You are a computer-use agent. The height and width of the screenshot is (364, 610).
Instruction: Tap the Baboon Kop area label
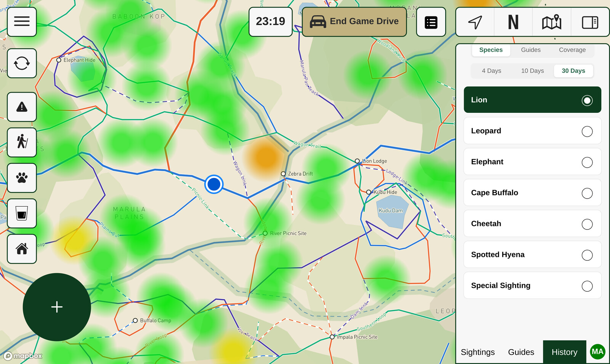coord(139,17)
